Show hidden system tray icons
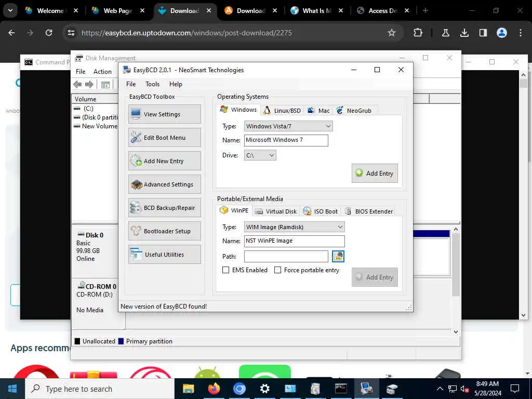This screenshot has width=532, height=399. (x=440, y=389)
